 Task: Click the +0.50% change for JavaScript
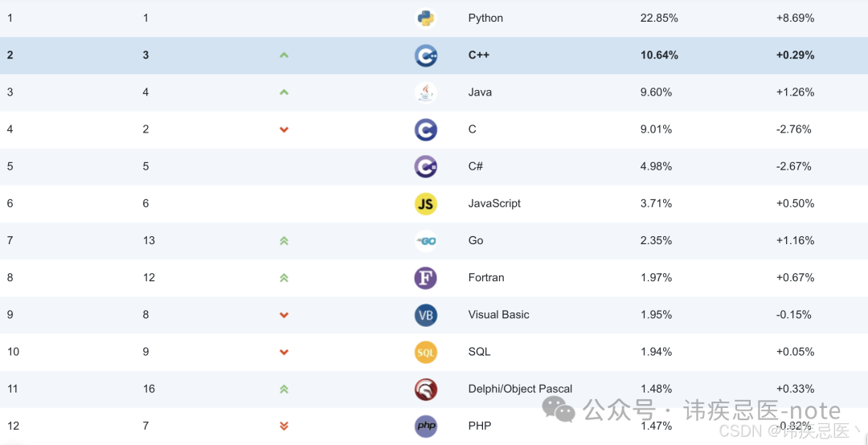click(x=795, y=204)
